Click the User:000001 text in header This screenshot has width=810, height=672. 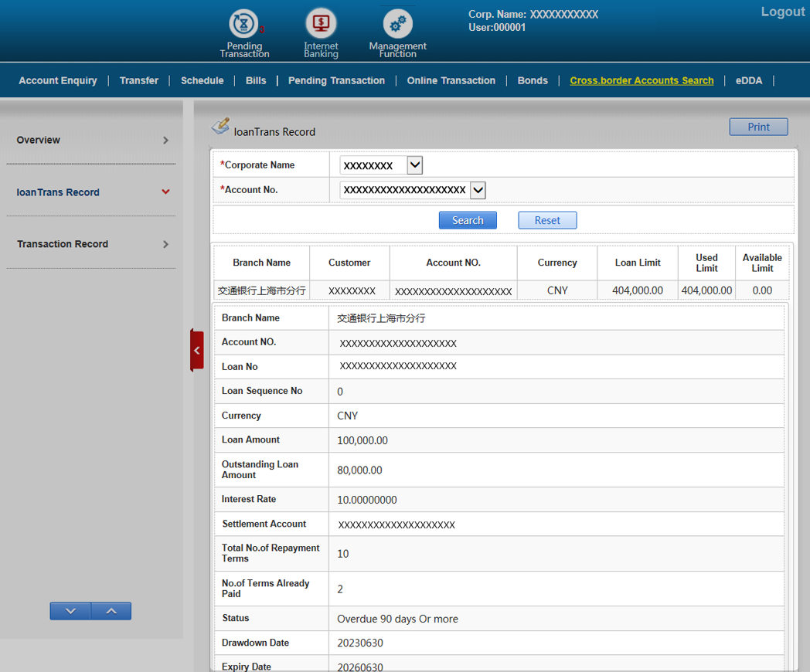click(497, 28)
